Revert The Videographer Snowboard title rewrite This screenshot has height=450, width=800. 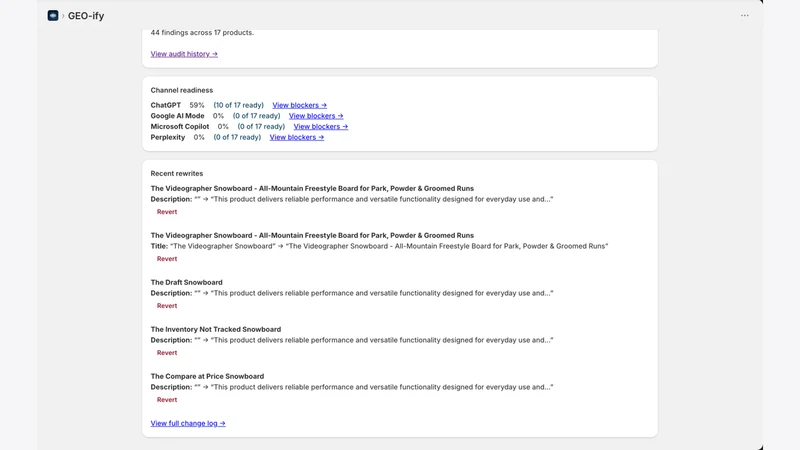coord(167,259)
